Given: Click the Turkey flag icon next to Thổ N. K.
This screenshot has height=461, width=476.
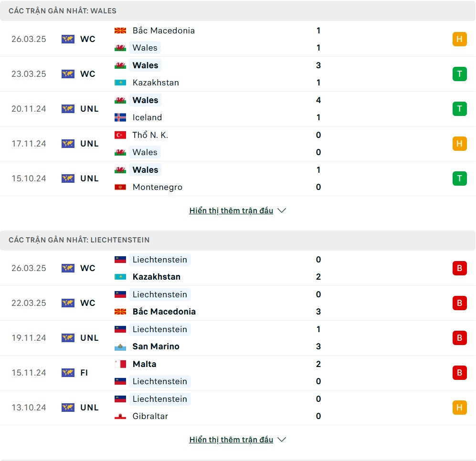Looking at the screenshot, I should coord(120,135).
